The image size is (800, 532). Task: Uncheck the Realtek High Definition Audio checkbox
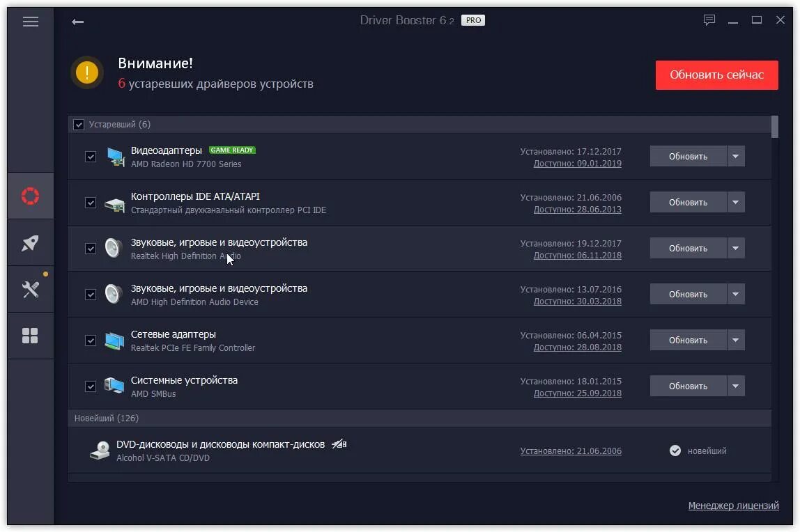[91, 248]
